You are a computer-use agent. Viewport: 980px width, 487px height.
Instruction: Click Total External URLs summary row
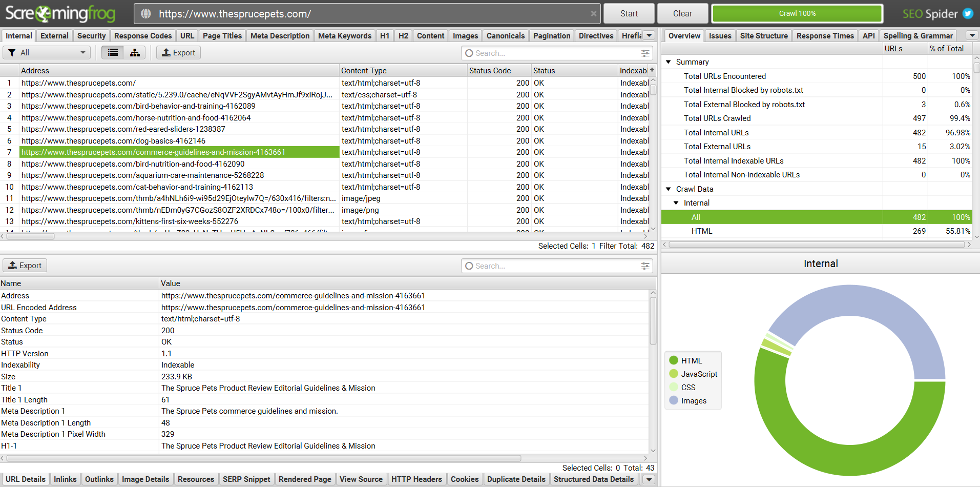[x=817, y=146]
